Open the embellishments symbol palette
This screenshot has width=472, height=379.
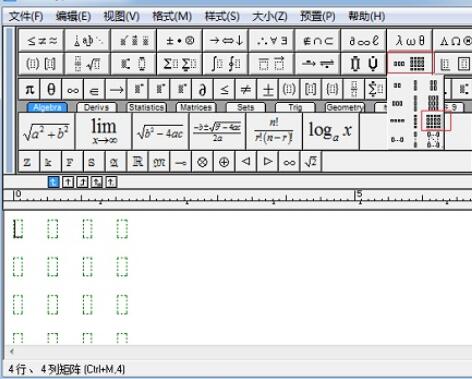point(134,41)
